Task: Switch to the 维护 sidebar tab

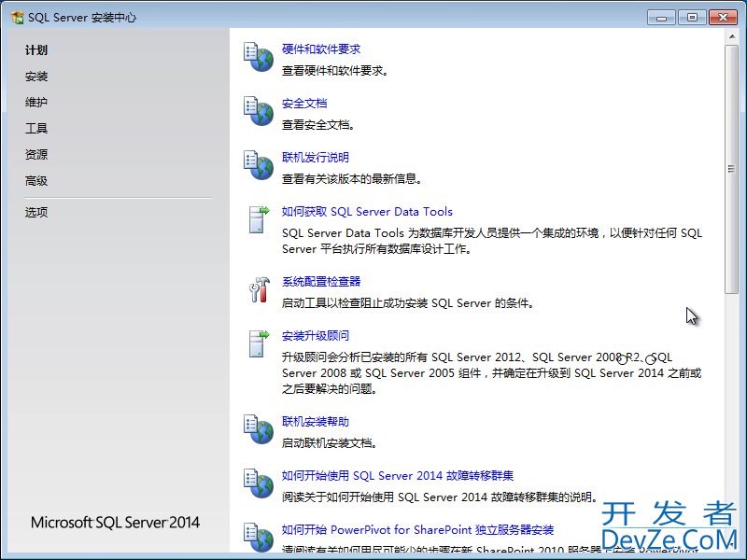Action: click(36, 102)
